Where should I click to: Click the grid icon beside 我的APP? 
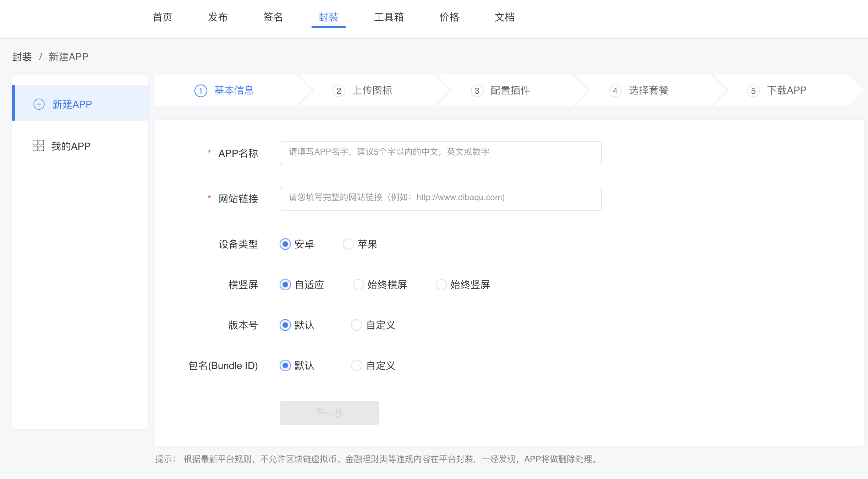coord(38,145)
